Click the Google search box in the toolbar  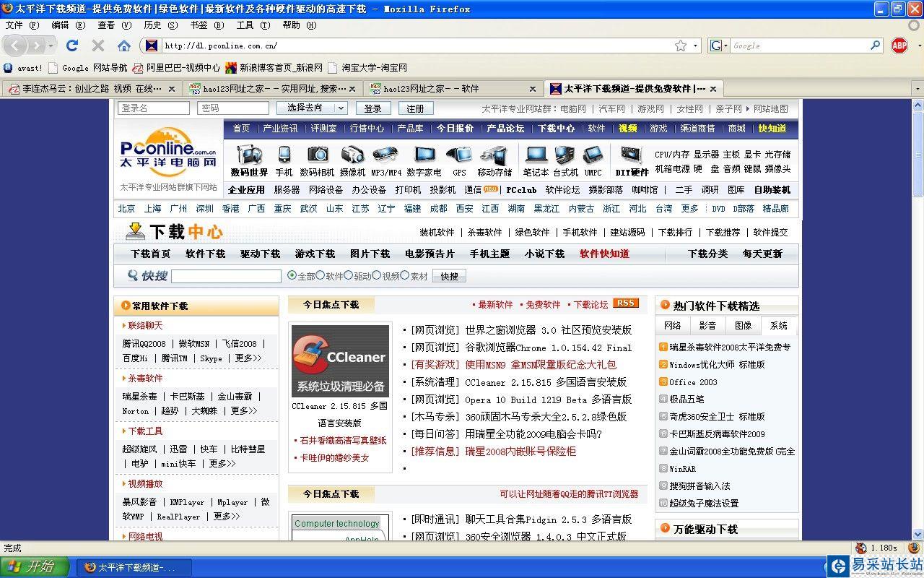coord(800,46)
